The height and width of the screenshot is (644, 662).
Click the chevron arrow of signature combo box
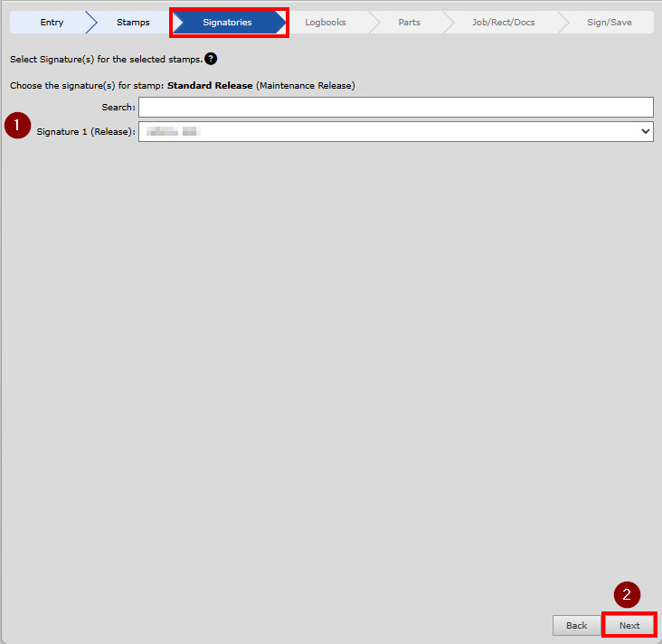(645, 132)
